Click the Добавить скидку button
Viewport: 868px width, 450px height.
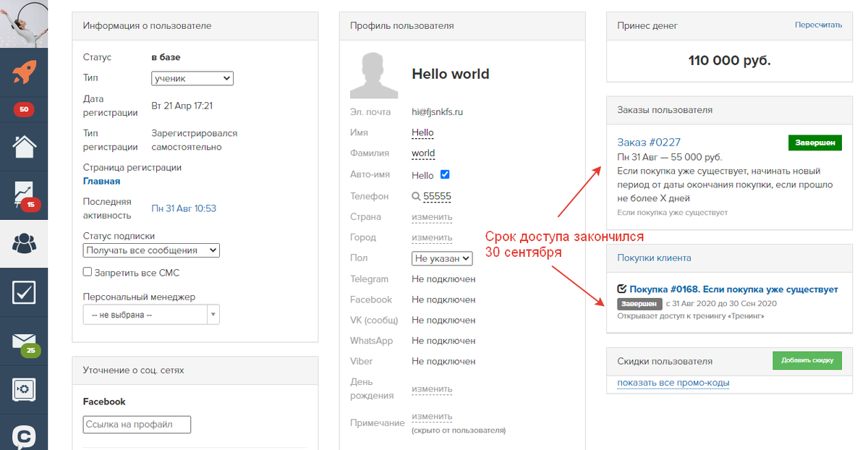pyautogui.click(x=807, y=360)
